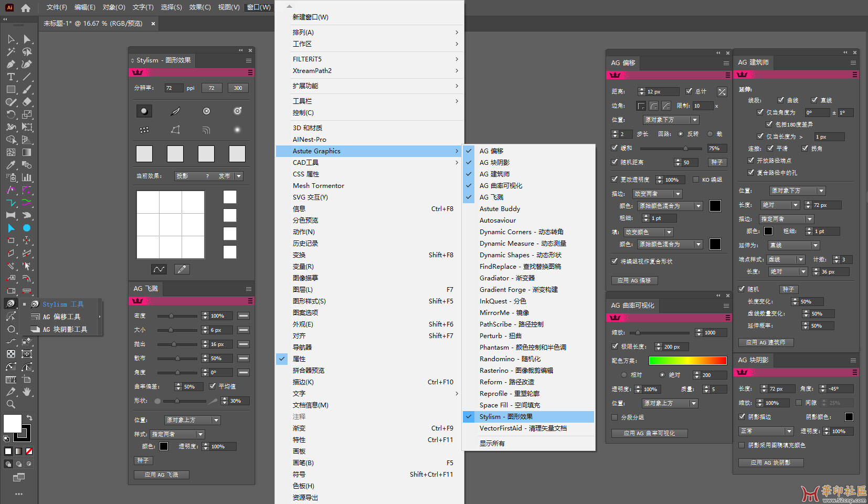Click 应用 AG 块阴影 button
868x504 pixels.
[x=770, y=463]
